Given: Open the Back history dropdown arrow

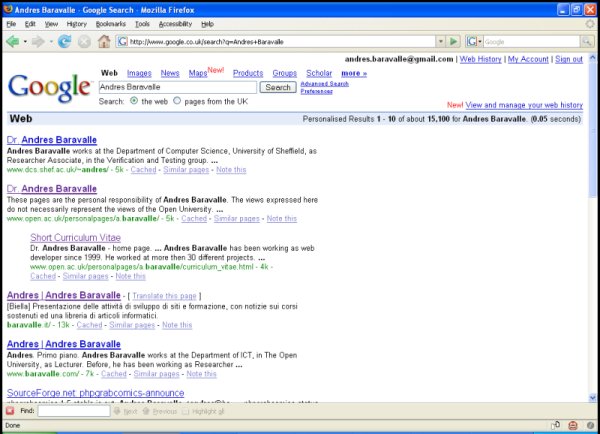Looking at the screenshot, I should pos(25,41).
